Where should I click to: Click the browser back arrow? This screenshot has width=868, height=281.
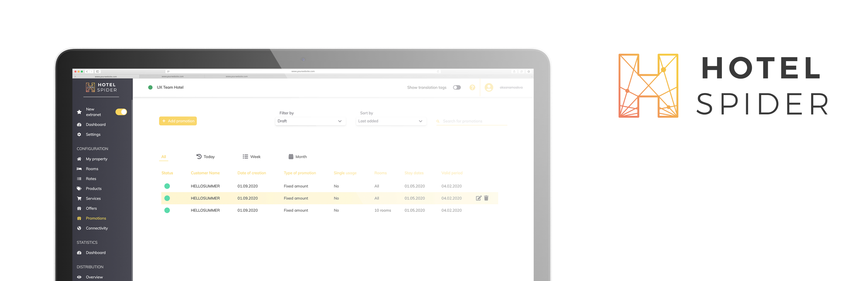87,72
